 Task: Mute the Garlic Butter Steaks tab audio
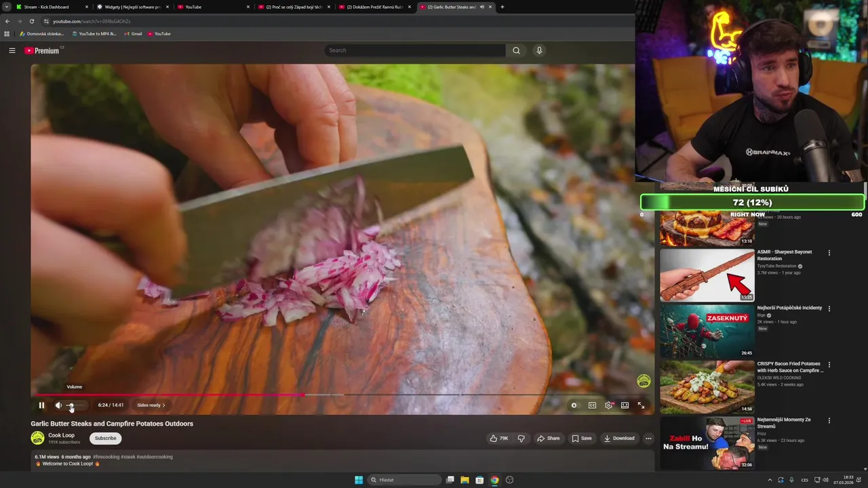(482, 7)
